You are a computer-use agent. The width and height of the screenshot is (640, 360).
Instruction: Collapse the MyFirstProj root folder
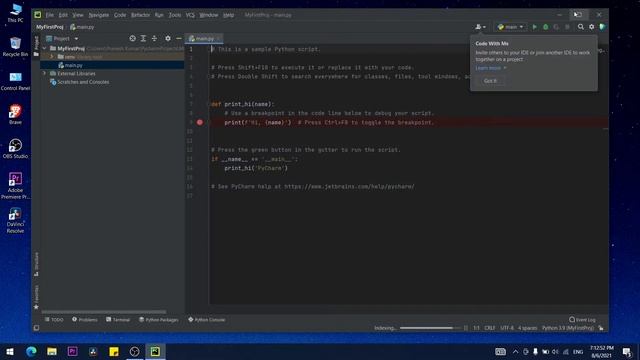44,48
